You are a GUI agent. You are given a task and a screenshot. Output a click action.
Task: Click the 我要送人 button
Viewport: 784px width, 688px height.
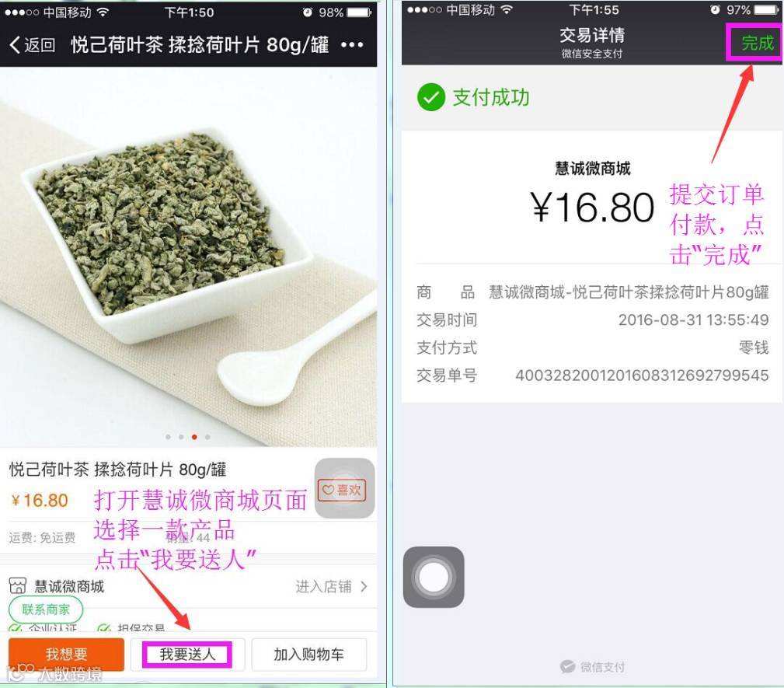point(187,654)
